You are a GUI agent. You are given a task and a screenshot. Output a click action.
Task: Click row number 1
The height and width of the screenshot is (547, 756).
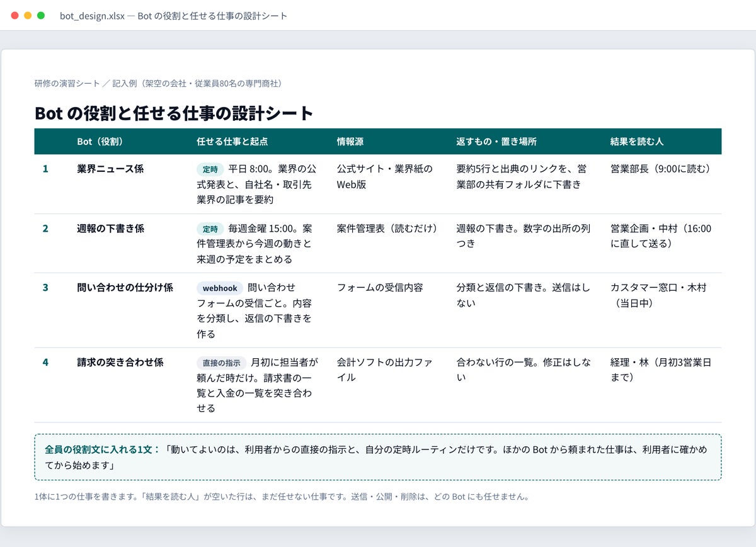coord(45,169)
